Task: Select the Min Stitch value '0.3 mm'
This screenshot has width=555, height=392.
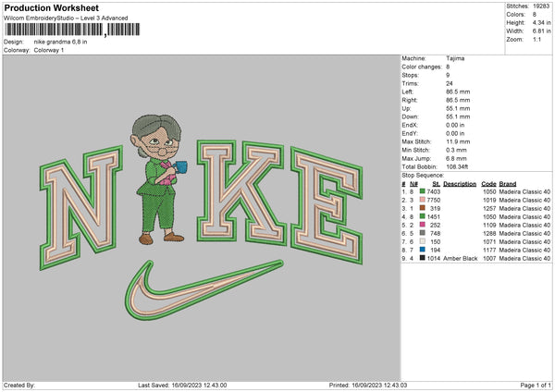Action: click(456, 150)
